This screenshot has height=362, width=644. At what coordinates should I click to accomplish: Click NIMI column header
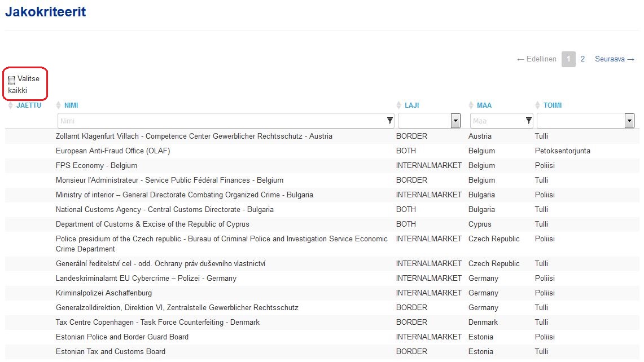pos(71,105)
